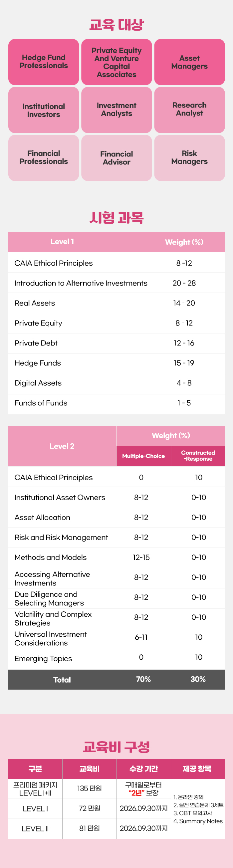
Task: Click the Risk Managers tile
Action: 189,158
